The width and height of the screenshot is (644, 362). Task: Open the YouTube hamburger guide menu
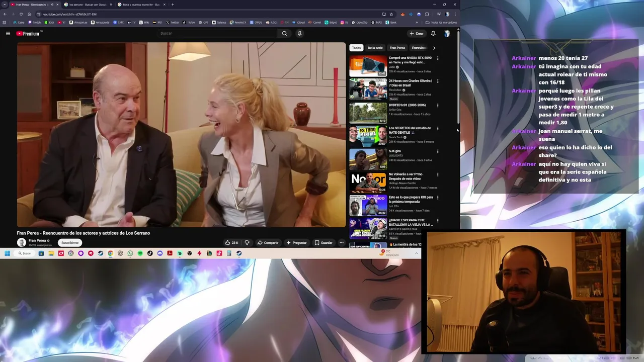tap(8, 33)
